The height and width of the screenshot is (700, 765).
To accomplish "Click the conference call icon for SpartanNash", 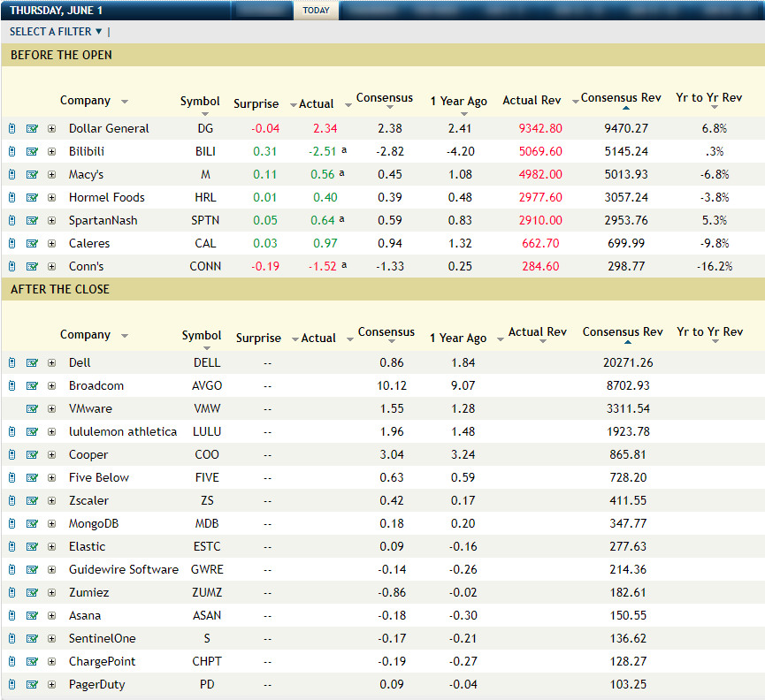I will click(12, 220).
